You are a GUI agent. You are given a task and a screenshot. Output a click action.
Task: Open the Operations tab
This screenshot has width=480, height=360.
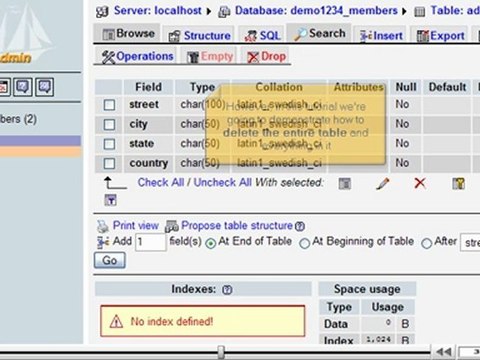pyautogui.click(x=137, y=56)
